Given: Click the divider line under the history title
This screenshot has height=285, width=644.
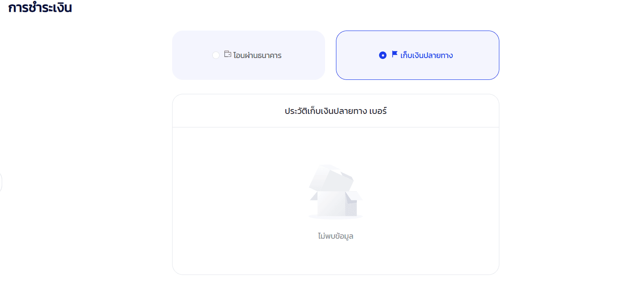Looking at the screenshot, I should click(x=336, y=127).
